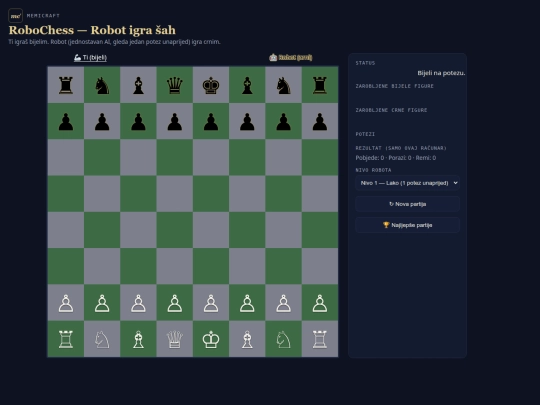Select the white queen piece
This screenshot has height=405, width=540.
[175, 339]
